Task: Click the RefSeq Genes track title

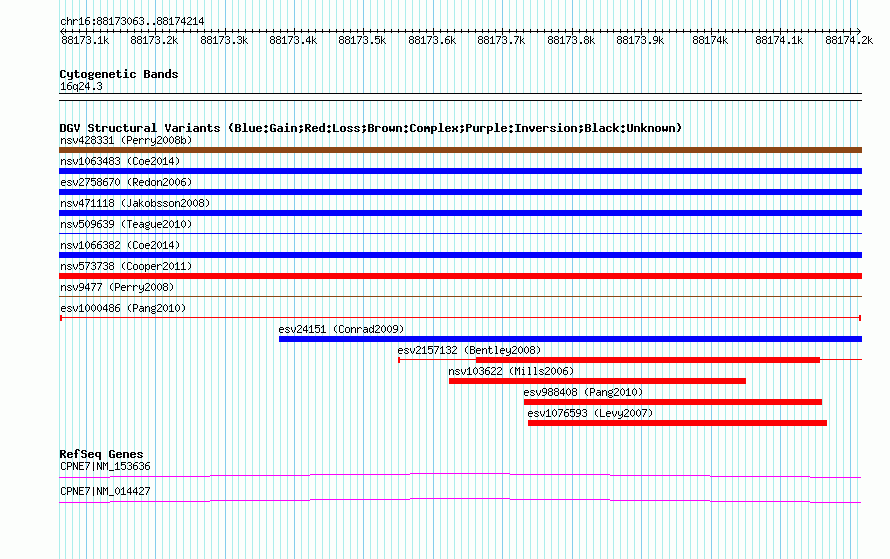Action: coord(101,454)
